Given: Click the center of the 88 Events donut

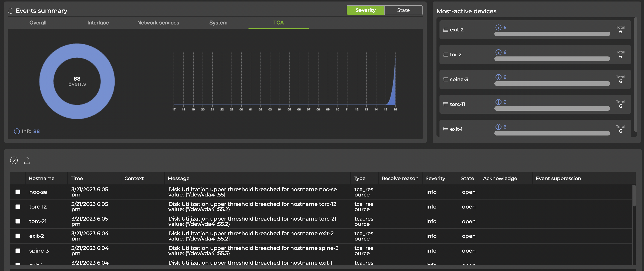Looking at the screenshot, I should pos(77,81).
